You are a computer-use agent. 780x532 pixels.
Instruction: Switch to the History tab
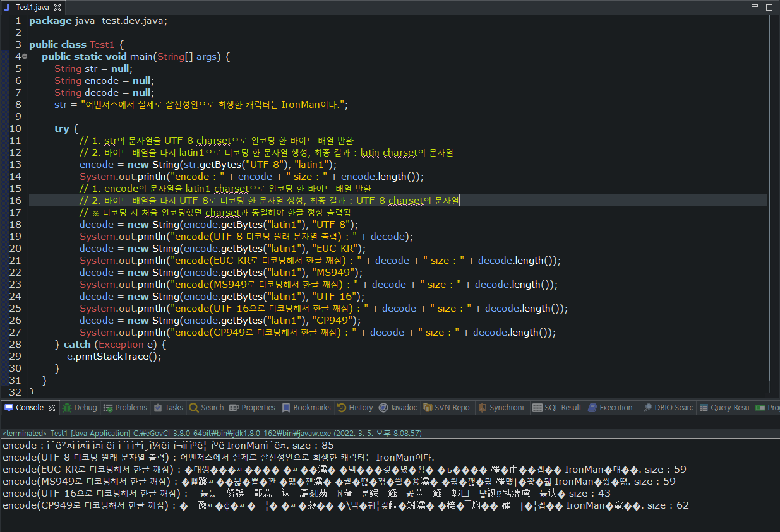coord(355,408)
